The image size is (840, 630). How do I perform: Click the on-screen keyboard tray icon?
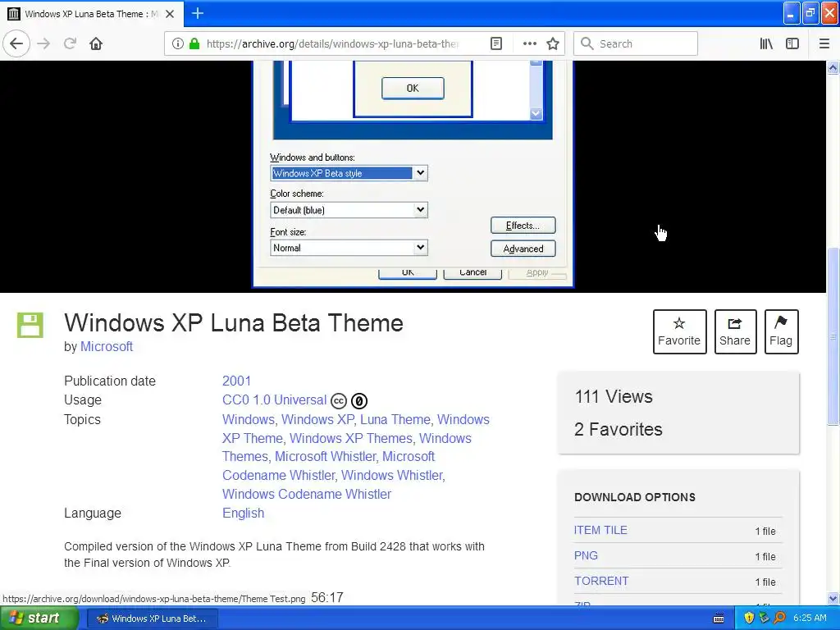(719, 619)
